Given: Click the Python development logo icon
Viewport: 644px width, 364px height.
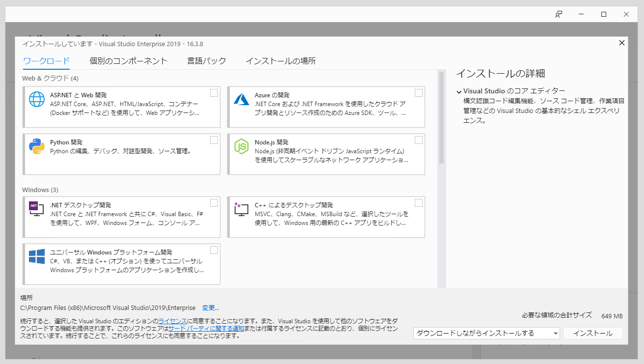Looking at the screenshot, I should pyautogui.click(x=37, y=146).
